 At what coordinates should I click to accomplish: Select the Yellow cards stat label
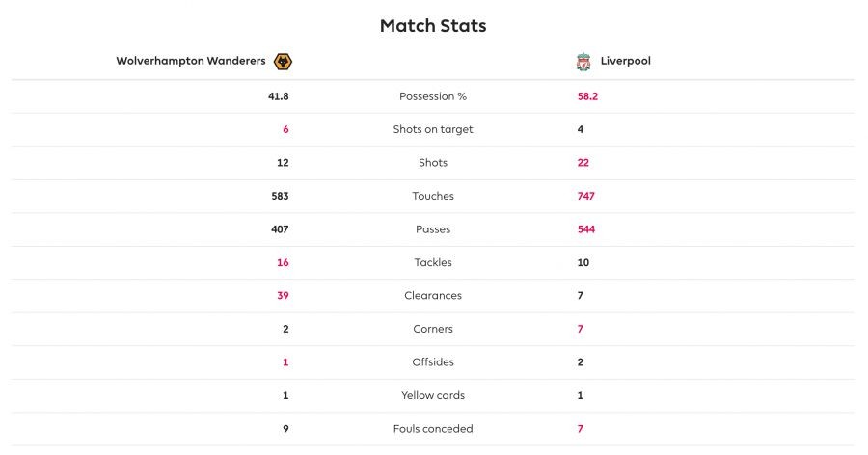pyautogui.click(x=433, y=395)
